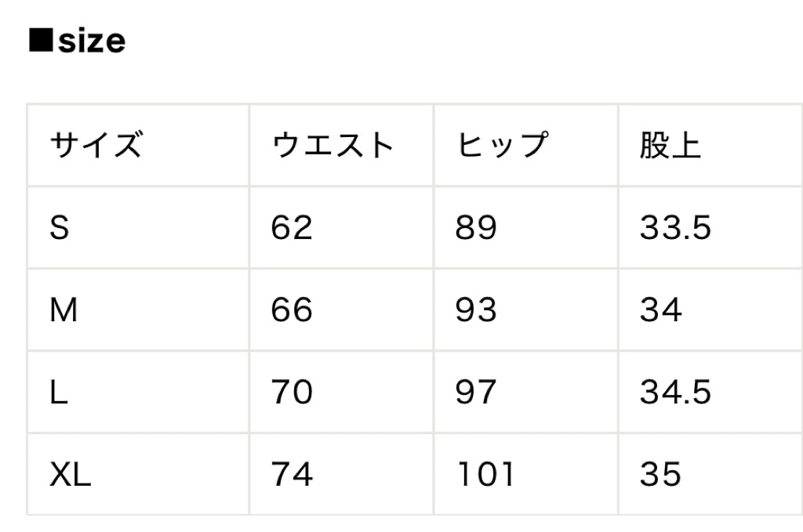The image size is (803, 532).
Task: Click the ウエスト column header
Action: tap(332, 146)
